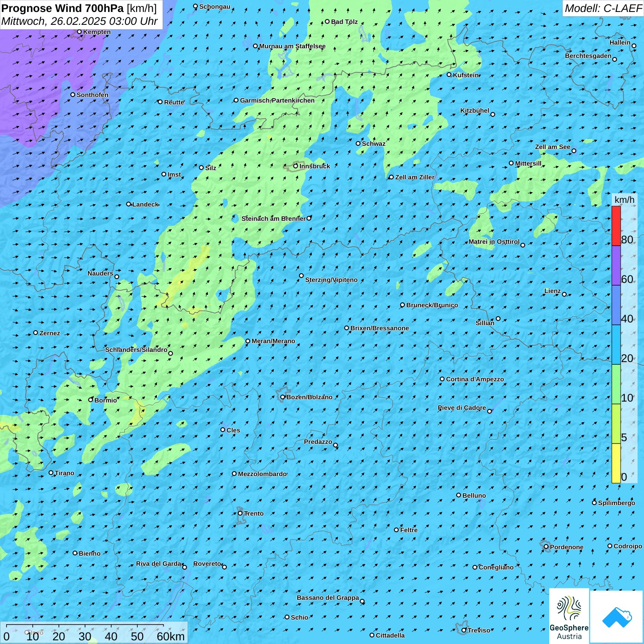Click the km/h legend heading

624,200
